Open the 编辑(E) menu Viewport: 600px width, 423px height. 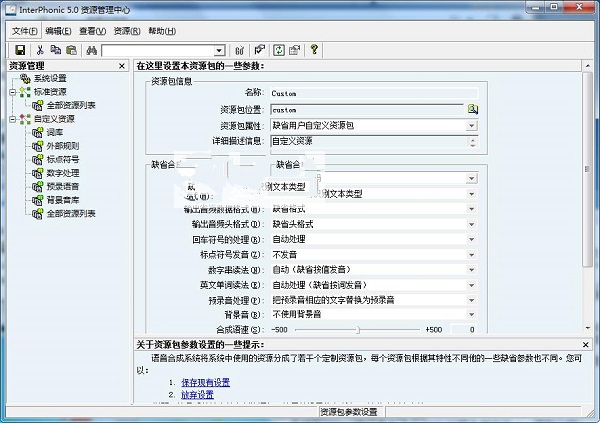pyautogui.click(x=58, y=31)
